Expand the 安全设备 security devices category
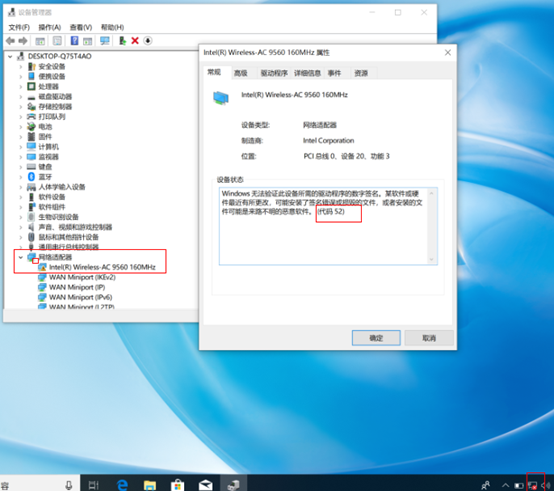Image resolution: width=554 pixels, height=491 pixels. pyautogui.click(x=20, y=66)
